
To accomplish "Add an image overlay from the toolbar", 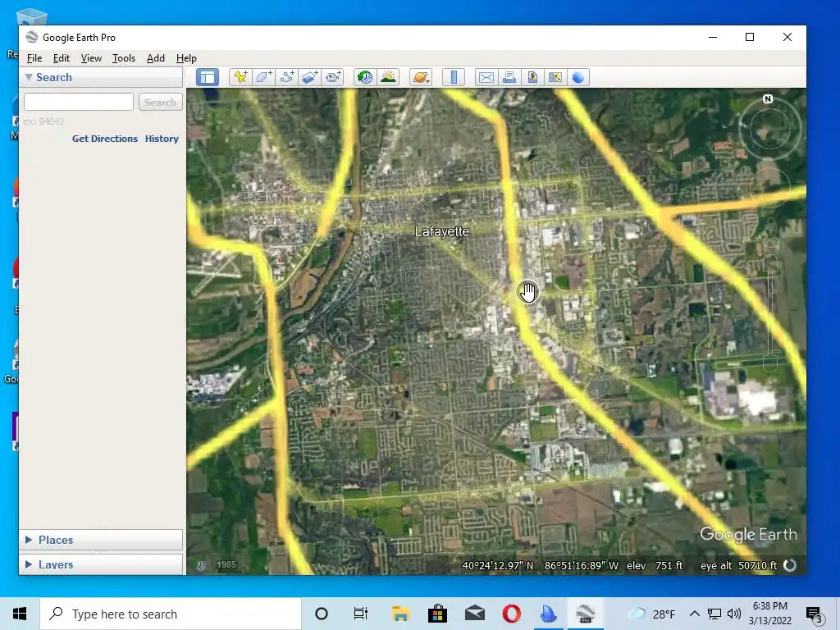I will 309,77.
